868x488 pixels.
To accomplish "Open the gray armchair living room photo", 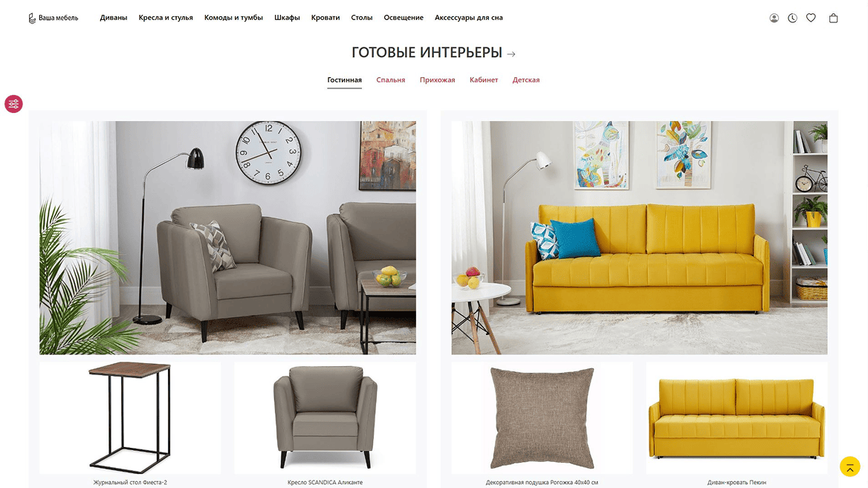I will (x=227, y=238).
